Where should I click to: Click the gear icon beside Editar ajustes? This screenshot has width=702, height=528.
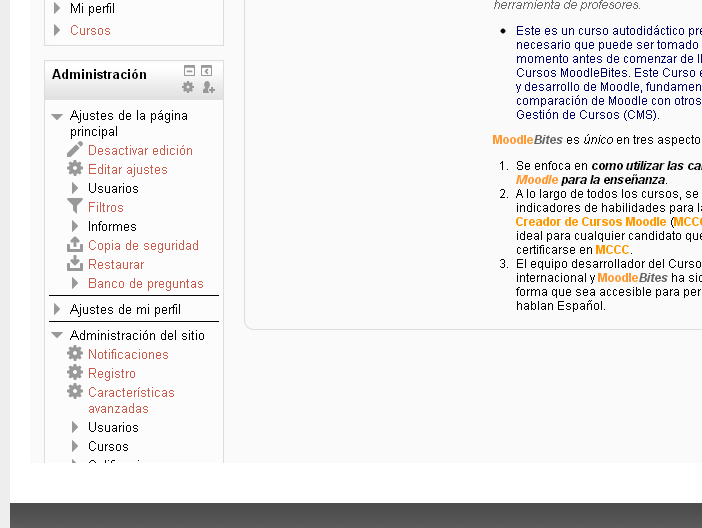point(75,169)
